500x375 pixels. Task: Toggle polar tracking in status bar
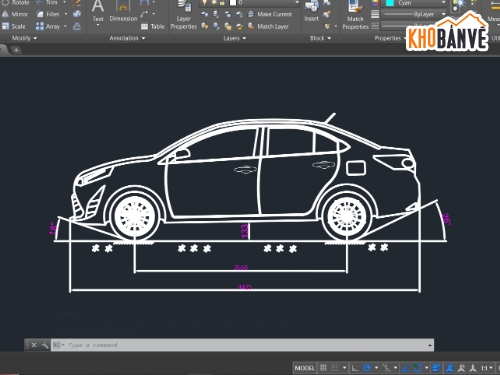[x=367, y=368]
